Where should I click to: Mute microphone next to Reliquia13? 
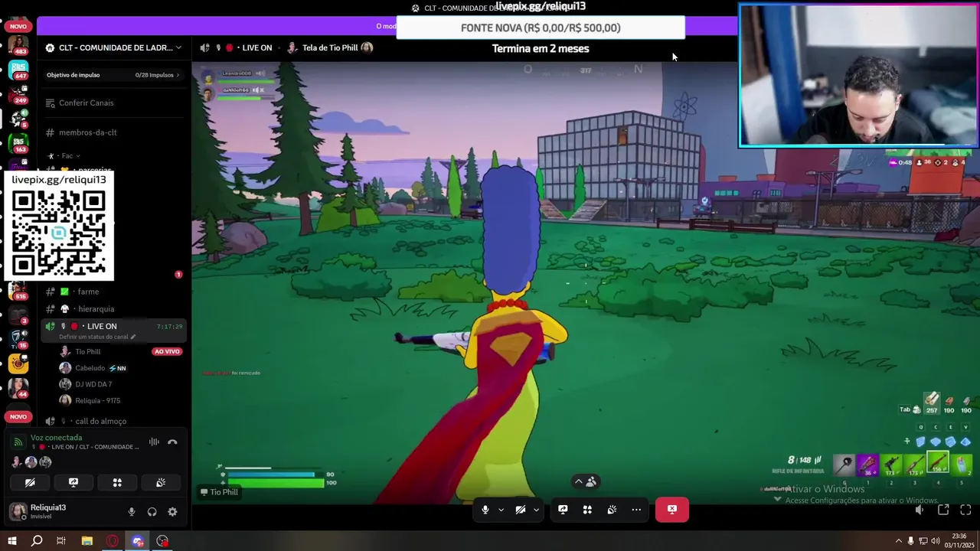[x=132, y=512]
